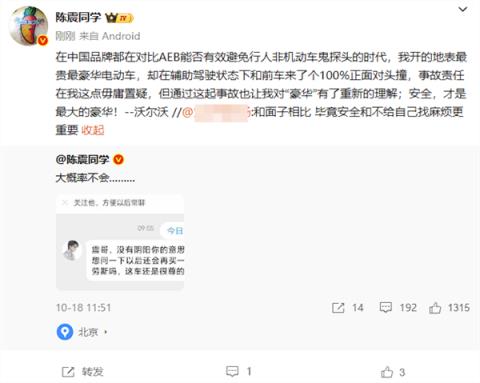Open the embedded chat screenshot image
The height and width of the screenshot is (383, 480).
[x=120, y=242]
